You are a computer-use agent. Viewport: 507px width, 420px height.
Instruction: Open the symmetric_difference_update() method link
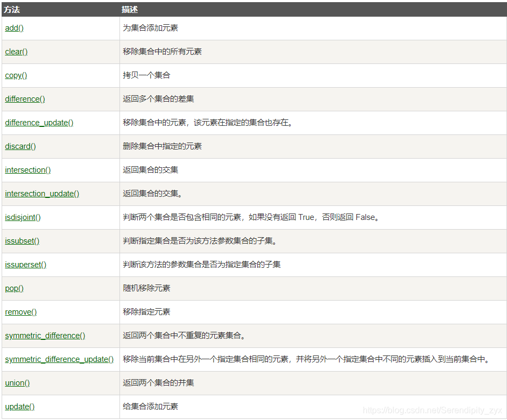coord(59,359)
